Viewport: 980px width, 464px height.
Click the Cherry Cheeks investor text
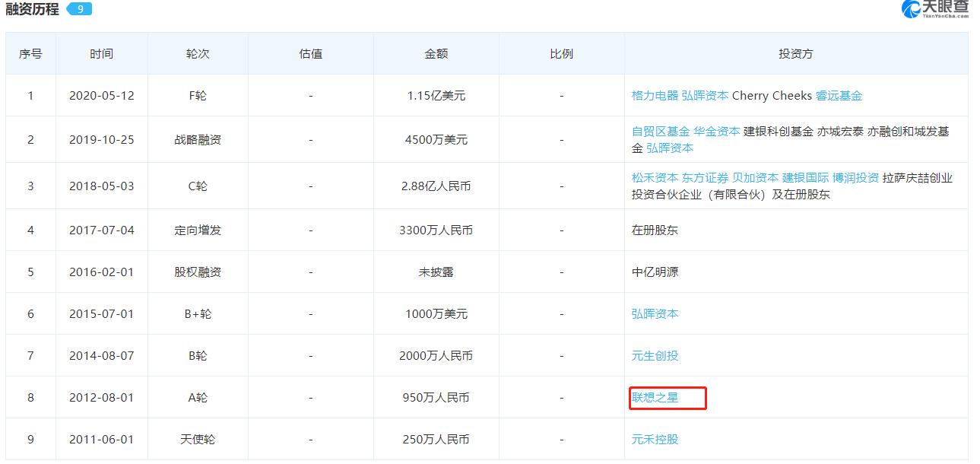click(x=772, y=96)
